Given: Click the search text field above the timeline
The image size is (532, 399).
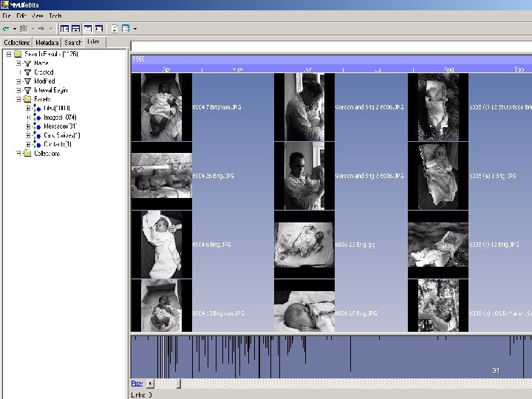Looking at the screenshot, I should pyautogui.click(x=331, y=46).
